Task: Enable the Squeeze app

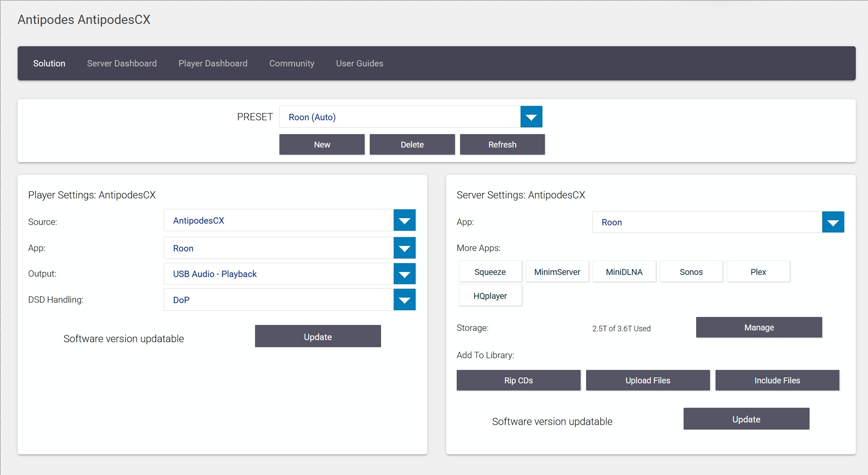Action: [490, 272]
